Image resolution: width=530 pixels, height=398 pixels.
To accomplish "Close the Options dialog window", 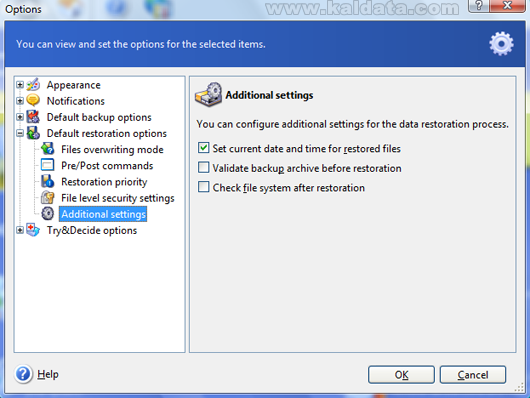I will click(x=507, y=5).
